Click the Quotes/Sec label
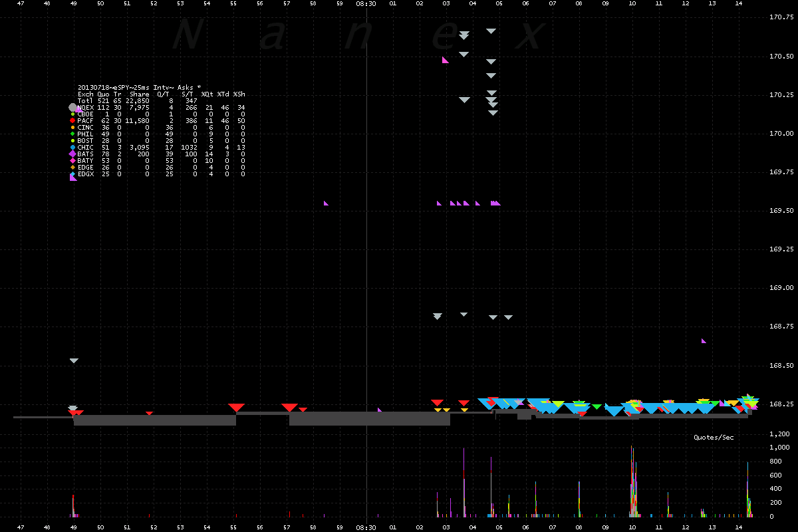The height and width of the screenshot is (532, 798). pyautogui.click(x=714, y=438)
